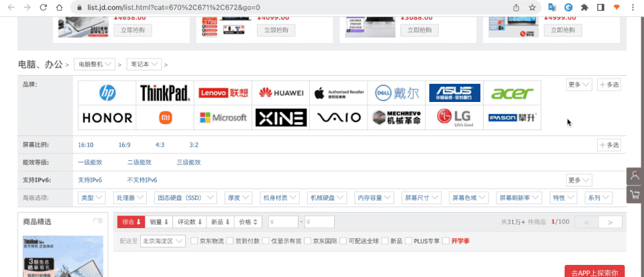Go back with browser back arrow
Viewport: 644px width, 277px height.
[11, 7]
